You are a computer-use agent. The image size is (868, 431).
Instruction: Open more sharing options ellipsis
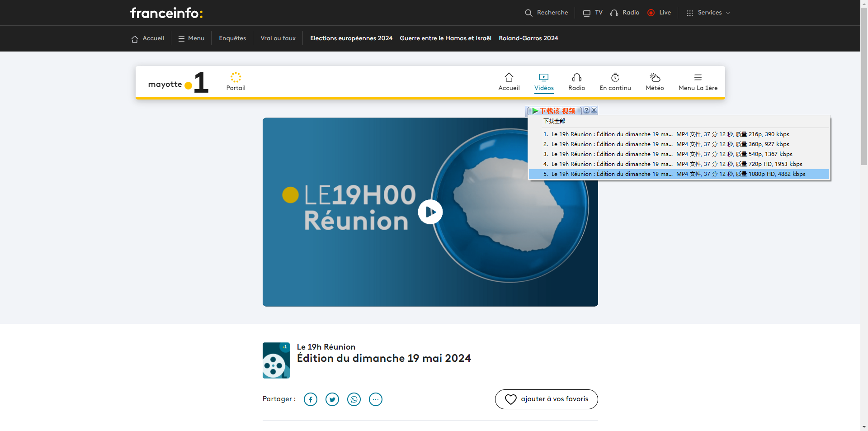point(376,399)
